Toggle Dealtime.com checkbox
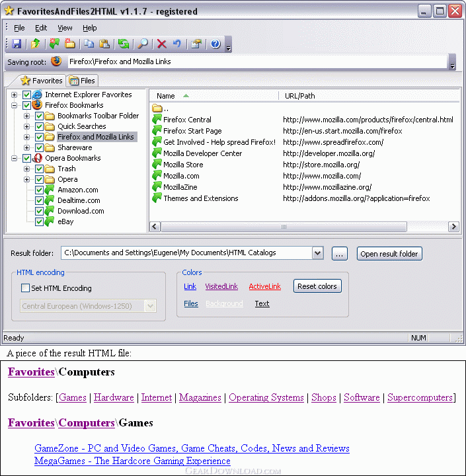 point(39,200)
